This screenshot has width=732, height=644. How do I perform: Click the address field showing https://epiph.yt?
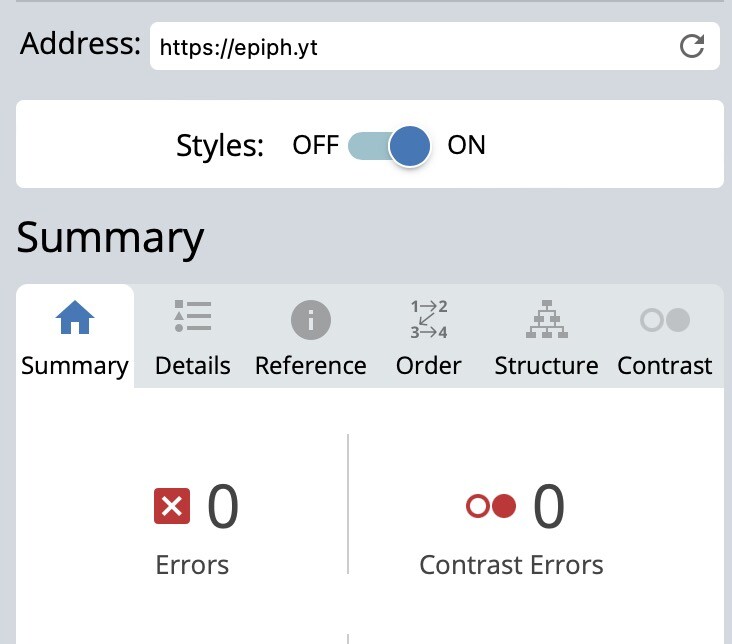point(435,46)
